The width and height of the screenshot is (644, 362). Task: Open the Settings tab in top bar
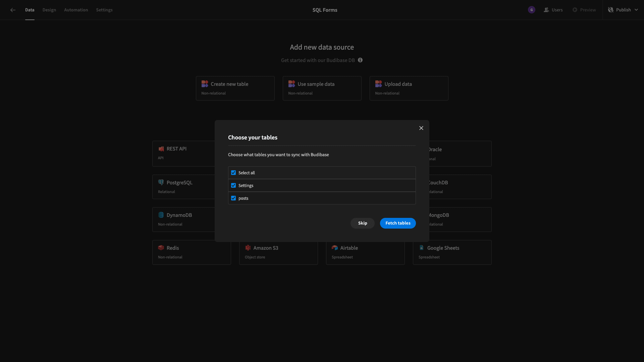click(x=104, y=10)
